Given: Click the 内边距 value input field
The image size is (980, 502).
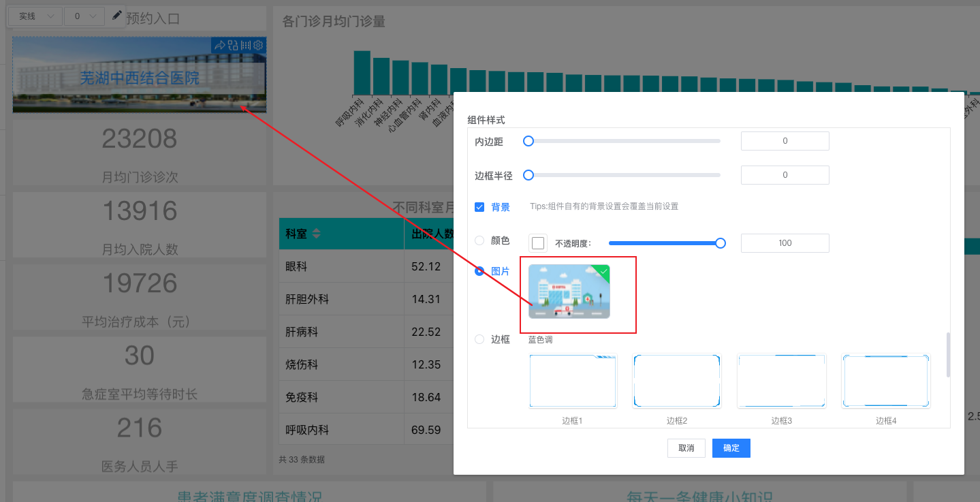Looking at the screenshot, I should 785,141.
